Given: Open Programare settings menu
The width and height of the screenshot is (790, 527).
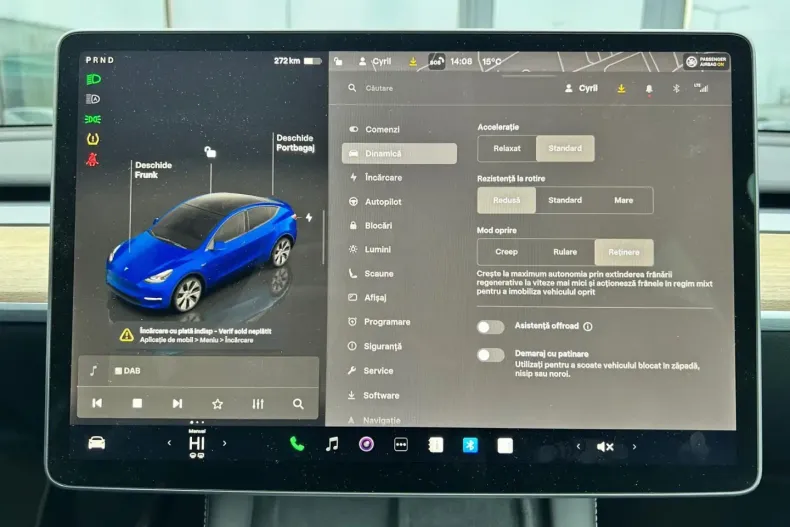Looking at the screenshot, I should click(x=400, y=322).
